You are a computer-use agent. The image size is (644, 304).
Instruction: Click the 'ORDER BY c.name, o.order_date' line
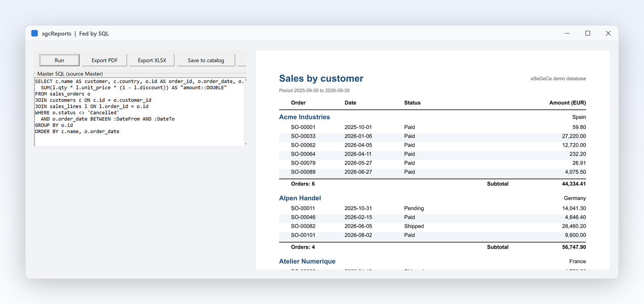pyautogui.click(x=77, y=131)
